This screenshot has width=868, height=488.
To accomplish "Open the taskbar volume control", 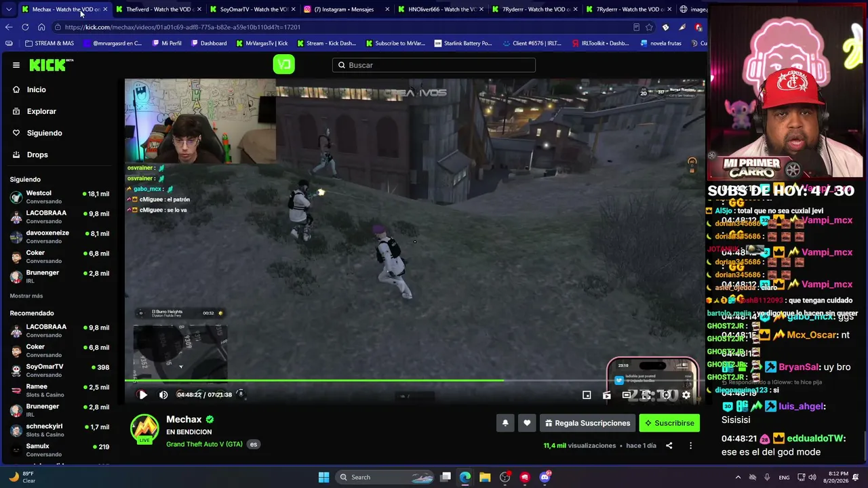I will 812,477.
